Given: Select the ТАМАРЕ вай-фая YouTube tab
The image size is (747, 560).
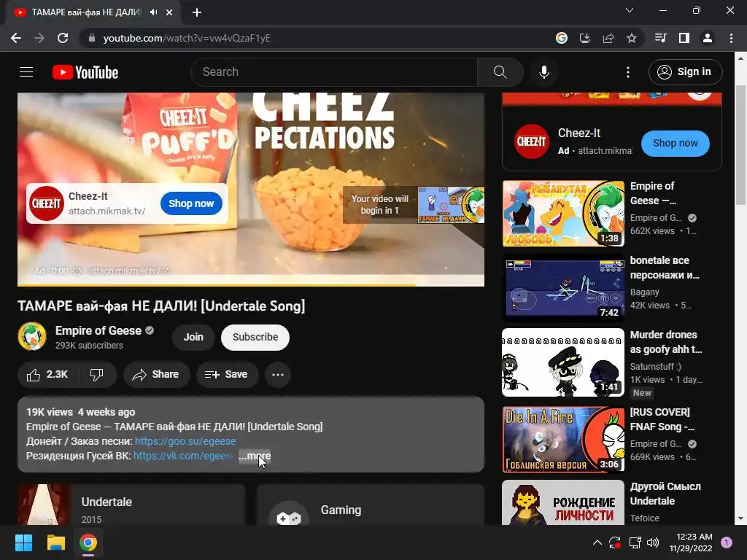Looking at the screenshot, I should pos(86,12).
